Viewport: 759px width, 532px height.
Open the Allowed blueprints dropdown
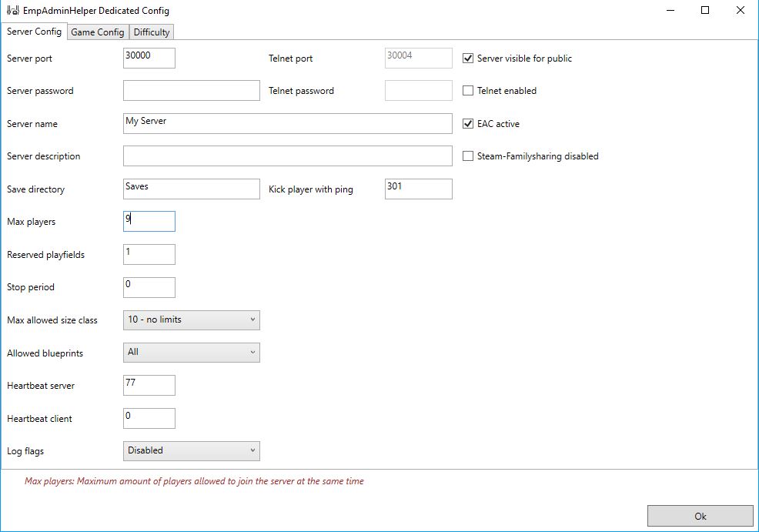tap(191, 352)
